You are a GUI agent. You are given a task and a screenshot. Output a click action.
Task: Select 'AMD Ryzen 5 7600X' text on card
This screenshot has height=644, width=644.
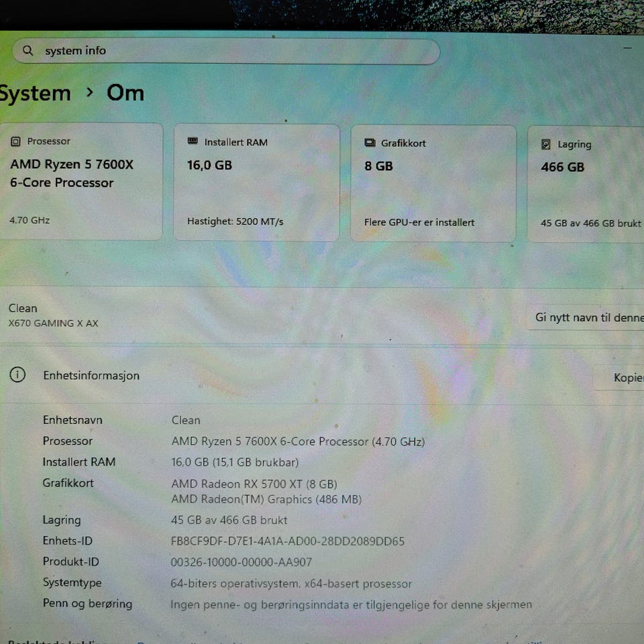pos(72,164)
